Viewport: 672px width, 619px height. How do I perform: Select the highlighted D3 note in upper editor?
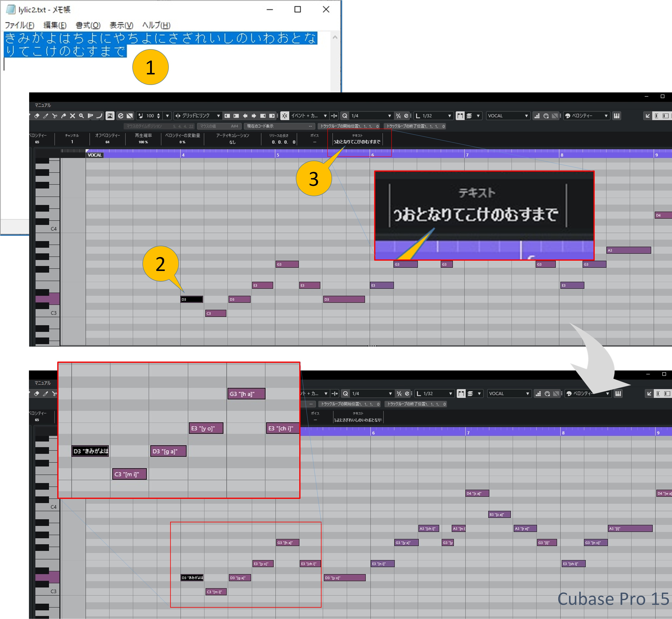pos(192,299)
